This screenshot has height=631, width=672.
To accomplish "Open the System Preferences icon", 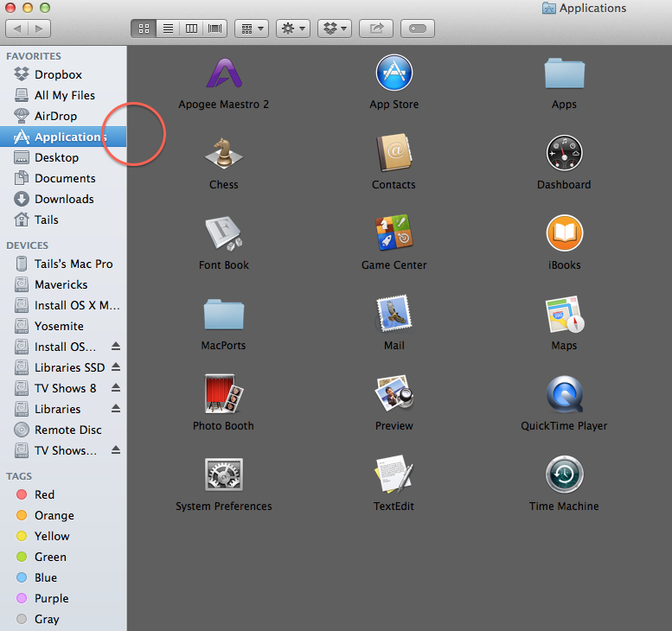I will coord(224,475).
